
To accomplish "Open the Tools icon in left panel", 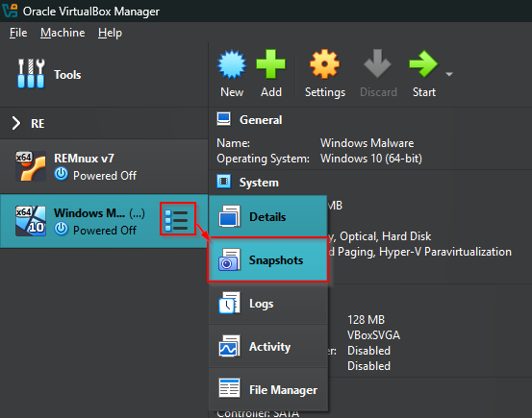I will pos(31,74).
